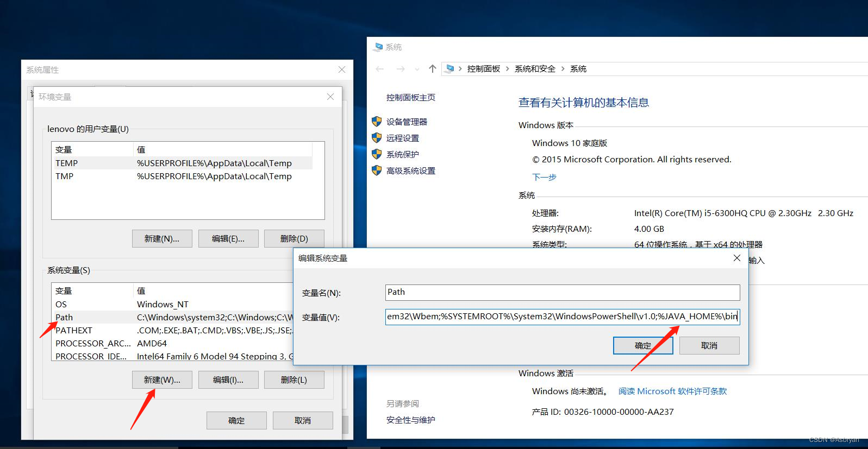Go to 控制面板主页
Viewport: 868px width, 449px height.
411,97
